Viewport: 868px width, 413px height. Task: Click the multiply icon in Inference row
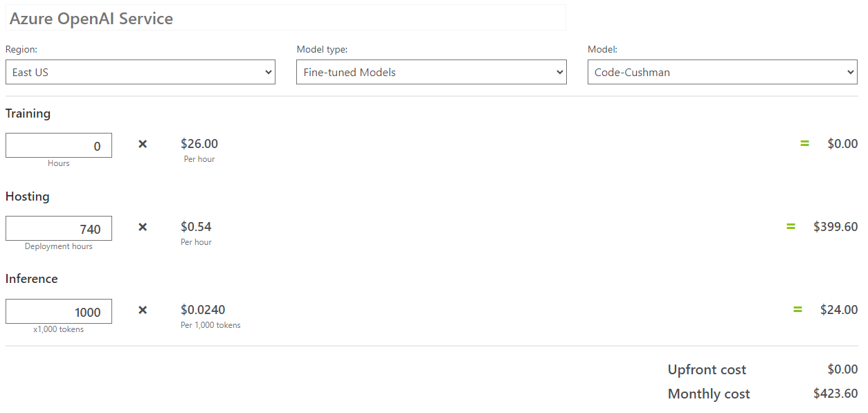coord(143,310)
